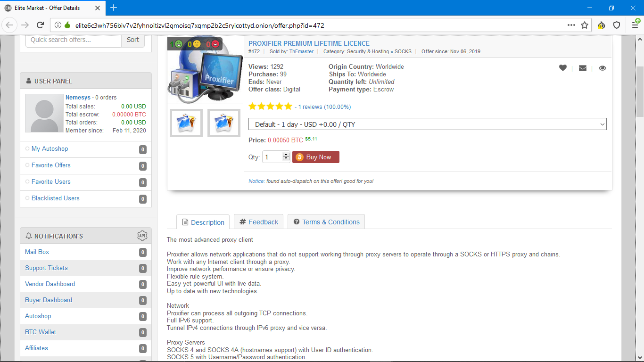644x362 pixels.
Task: Open the Vendor Dashboard
Action: pos(50,284)
